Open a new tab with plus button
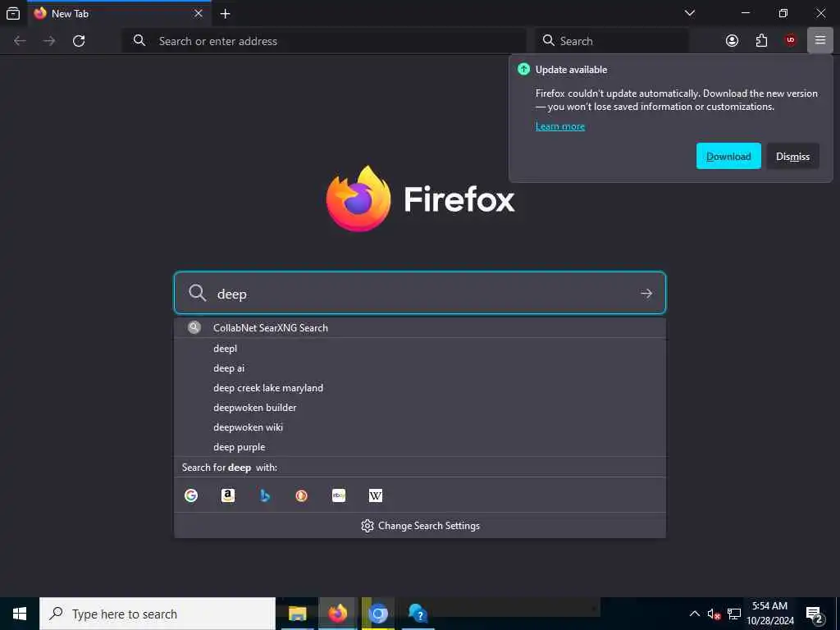This screenshot has width=840, height=630. (226, 13)
